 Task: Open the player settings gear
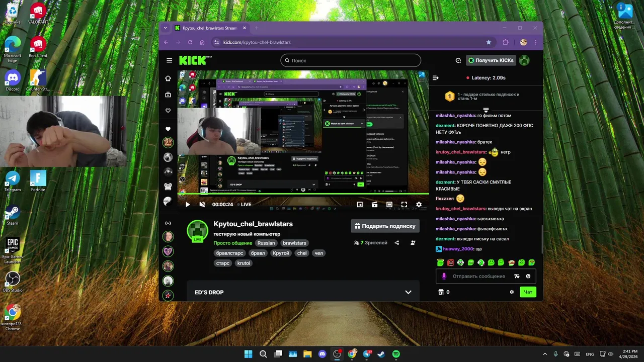click(x=419, y=205)
